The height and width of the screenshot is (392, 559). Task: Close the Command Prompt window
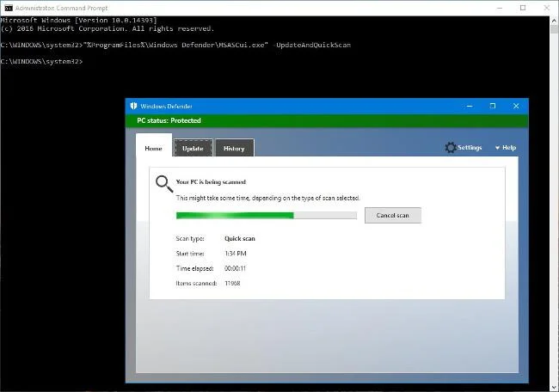[x=546, y=8]
